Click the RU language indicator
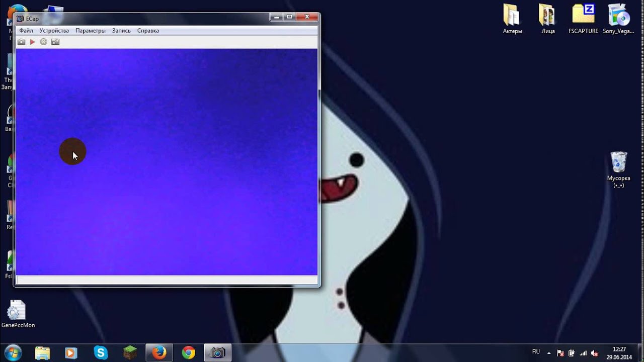 (536, 351)
